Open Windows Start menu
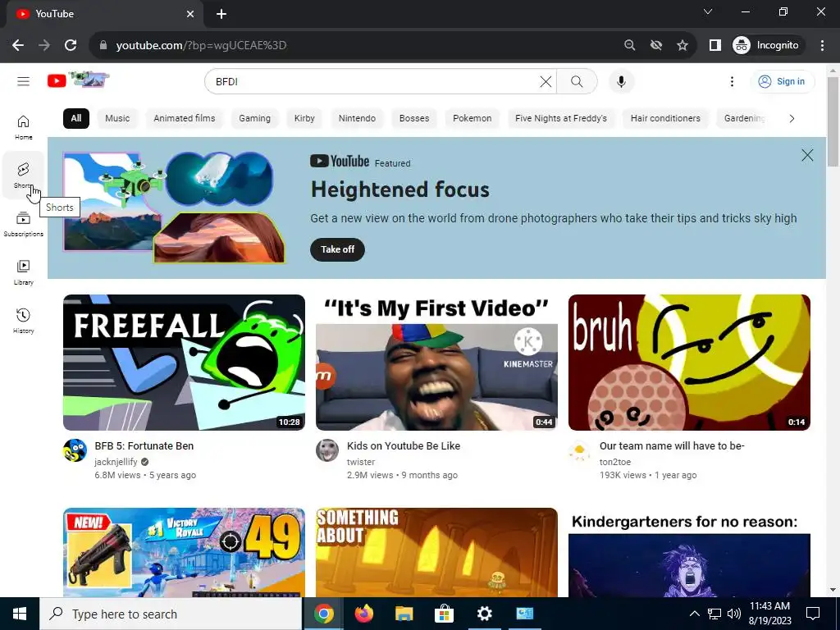Viewport: 840px width, 630px height. click(20, 614)
